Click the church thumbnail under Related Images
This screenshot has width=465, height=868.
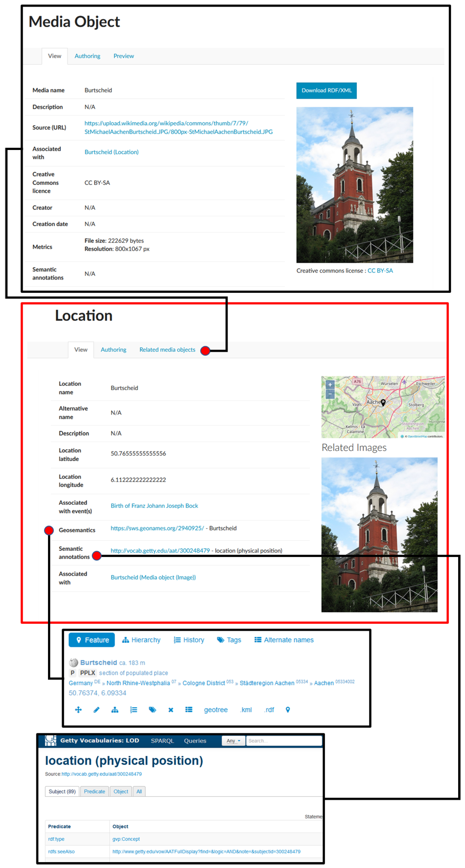[379, 535]
